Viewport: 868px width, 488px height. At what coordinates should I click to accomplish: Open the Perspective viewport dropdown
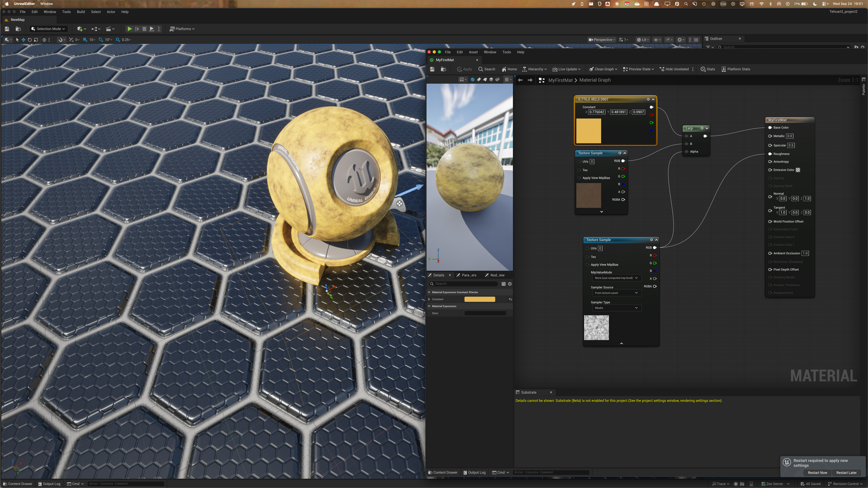tap(602, 40)
